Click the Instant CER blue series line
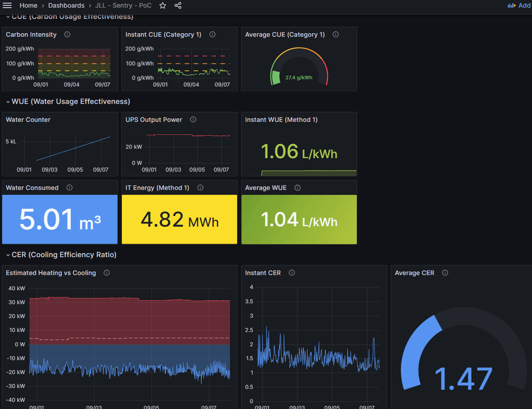The width and height of the screenshot is (532, 409). point(318,356)
